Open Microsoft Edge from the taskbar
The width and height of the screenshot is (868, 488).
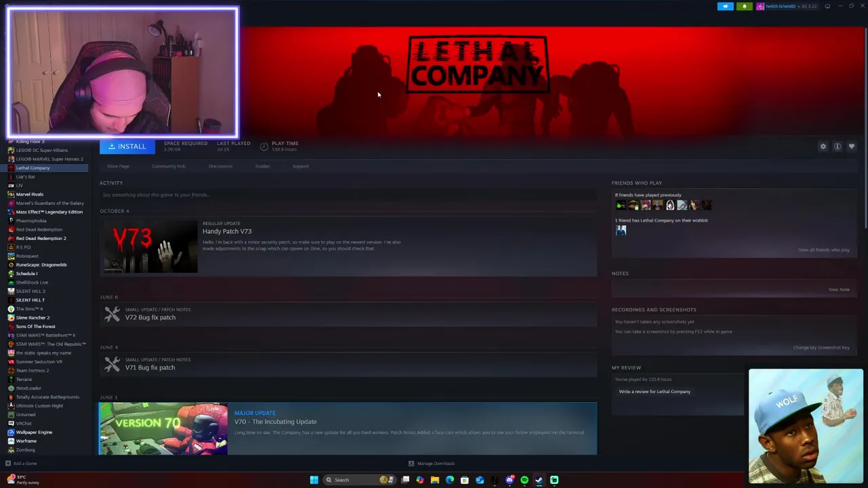[450, 480]
